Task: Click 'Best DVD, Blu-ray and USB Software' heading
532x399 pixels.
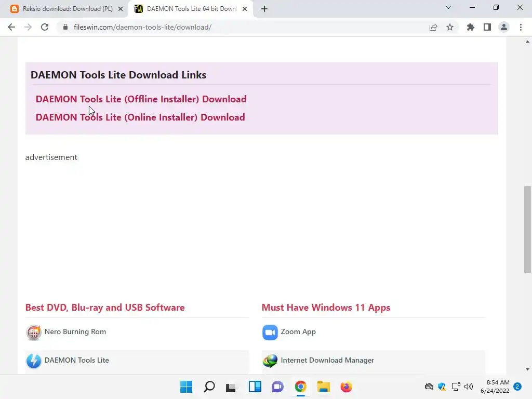Action: (105, 308)
